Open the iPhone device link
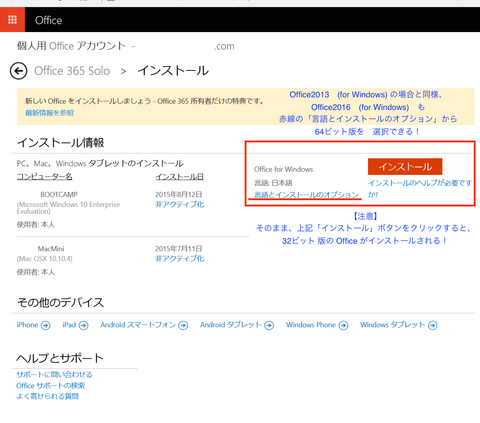This screenshot has height=423, width=480. point(27,325)
